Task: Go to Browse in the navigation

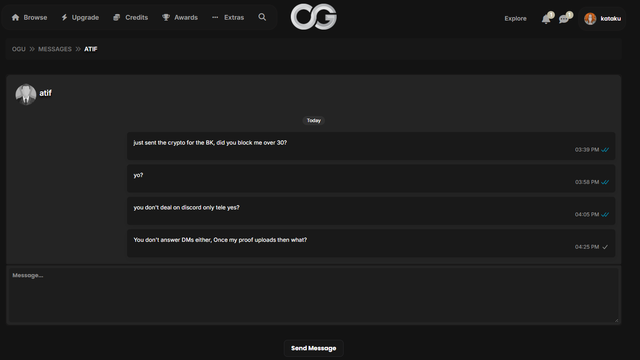Action: coord(29,18)
